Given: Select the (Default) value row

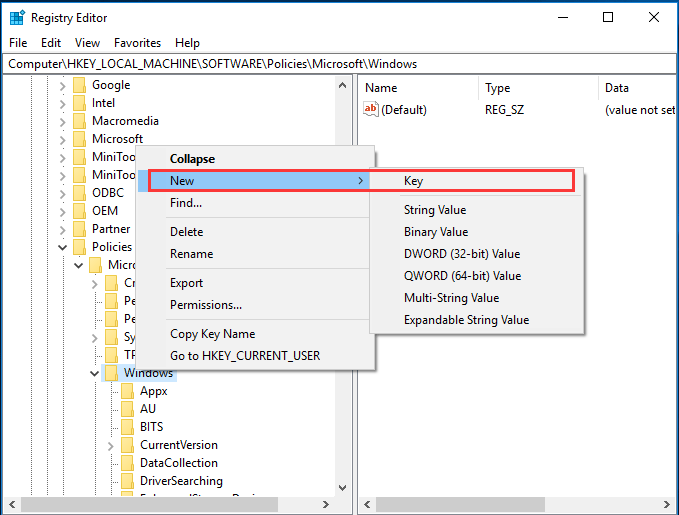Looking at the screenshot, I should [518, 110].
